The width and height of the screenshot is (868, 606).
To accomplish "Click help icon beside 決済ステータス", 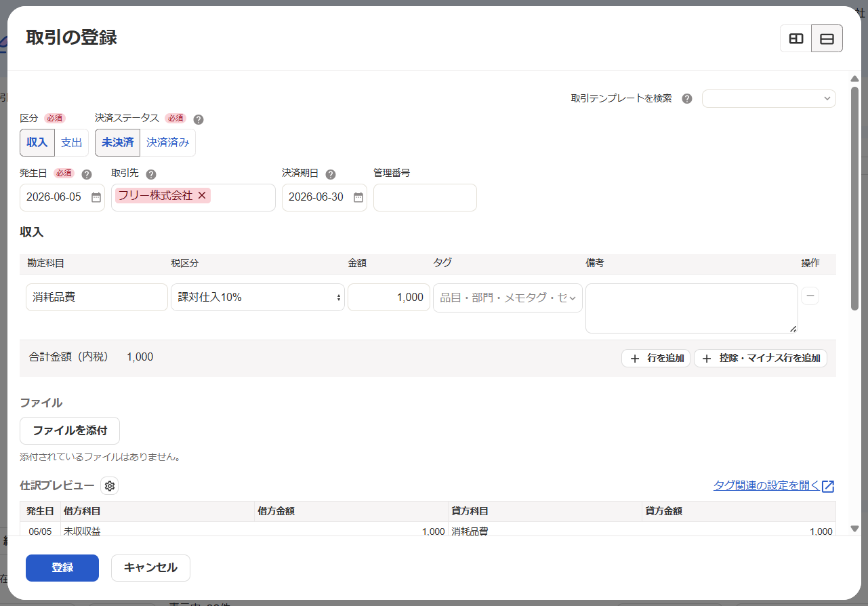I will pos(199,119).
